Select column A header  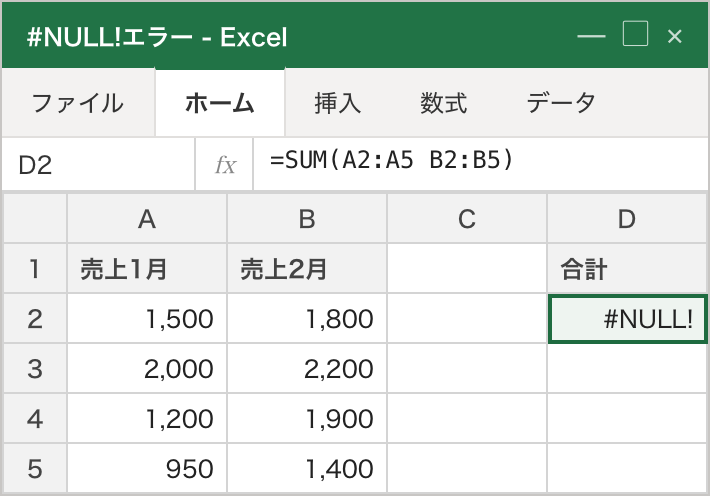pyautogui.click(x=147, y=219)
